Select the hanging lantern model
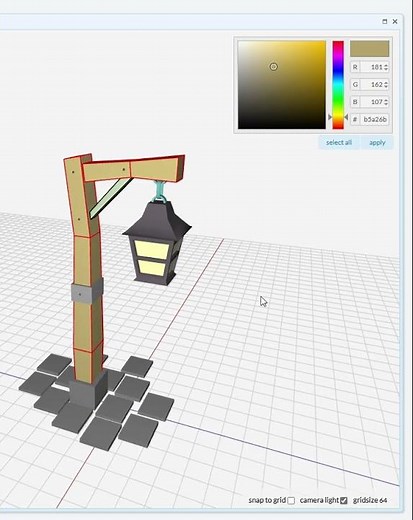413x520 pixels. (x=157, y=243)
